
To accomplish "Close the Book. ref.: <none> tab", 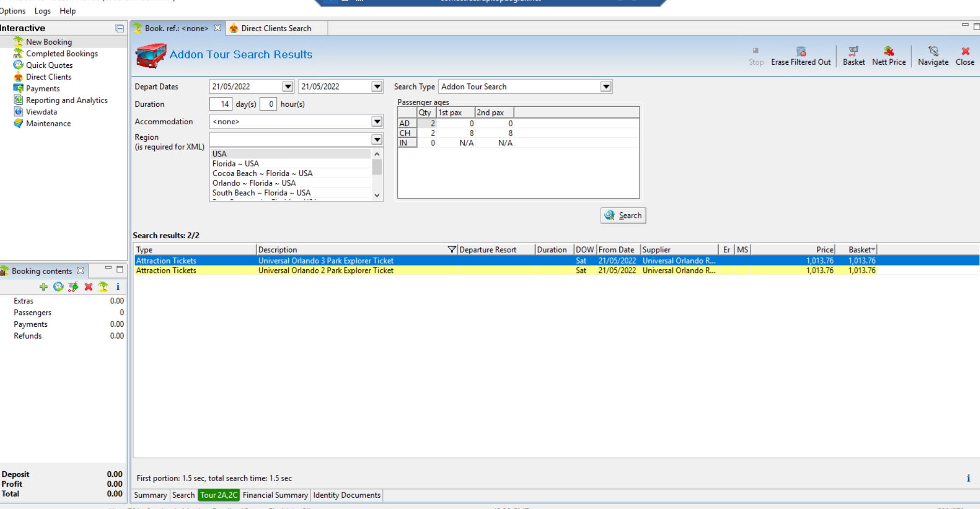I will point(218,28).
